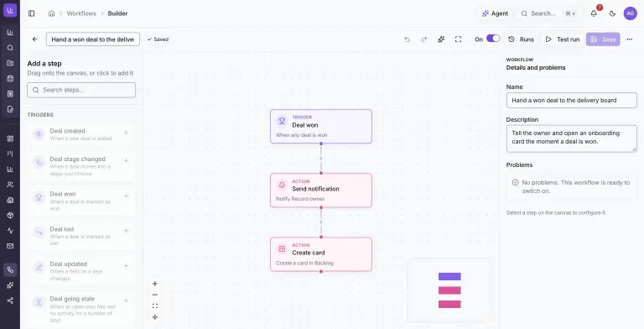This screenshot has width=644, height=329.
Task: Open the cube icon in the left sidebar
Action: tap(10, 215)
